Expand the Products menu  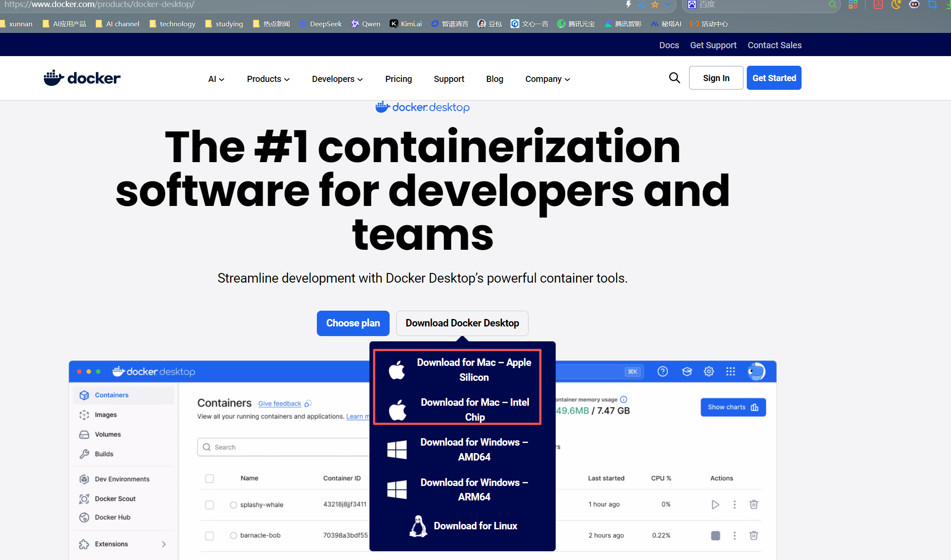(x=268, y=79)
